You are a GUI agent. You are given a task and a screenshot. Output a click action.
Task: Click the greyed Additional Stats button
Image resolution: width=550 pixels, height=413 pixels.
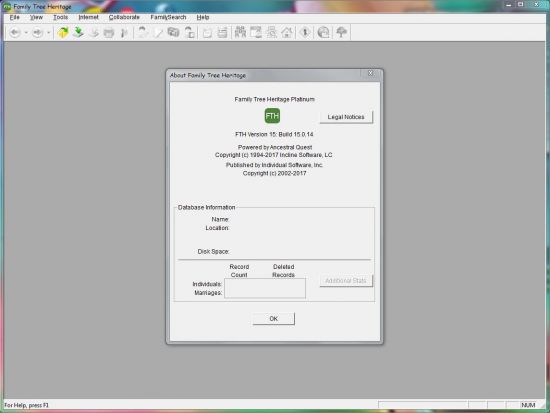coord(346,281)
